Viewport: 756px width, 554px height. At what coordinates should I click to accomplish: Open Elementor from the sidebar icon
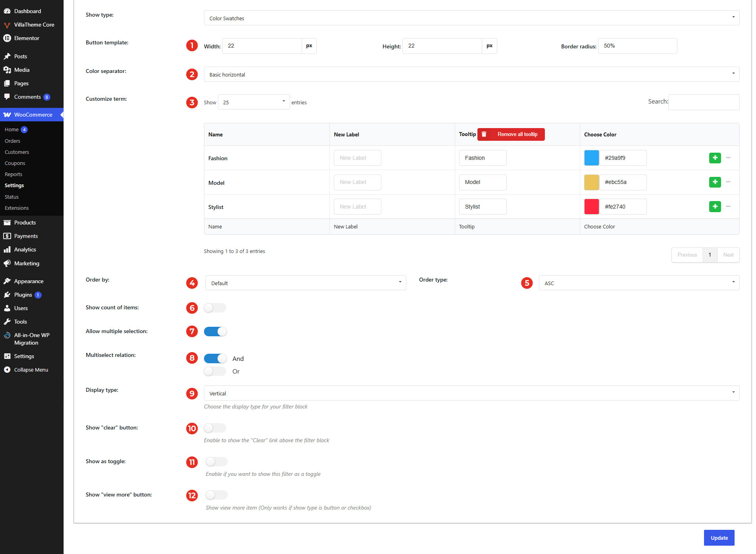[x=7, y=38]
